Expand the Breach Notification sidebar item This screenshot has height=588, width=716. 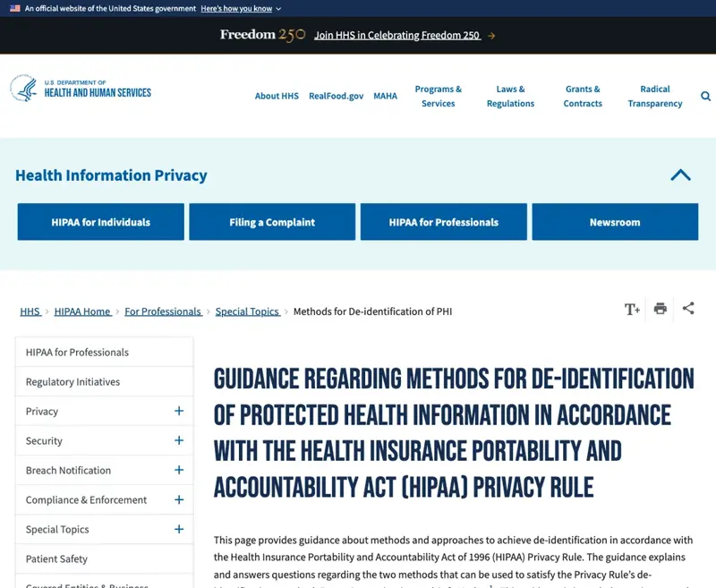pyautogui.click(x=179, y=470)
